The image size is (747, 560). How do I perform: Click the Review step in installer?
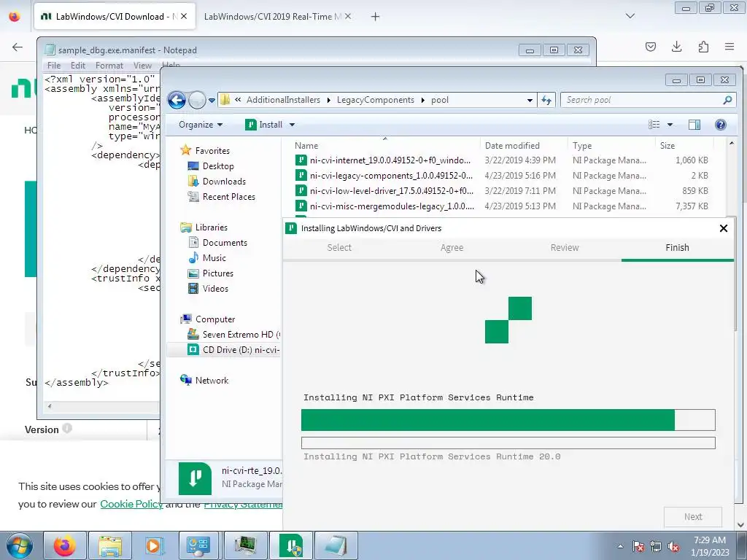565,248
